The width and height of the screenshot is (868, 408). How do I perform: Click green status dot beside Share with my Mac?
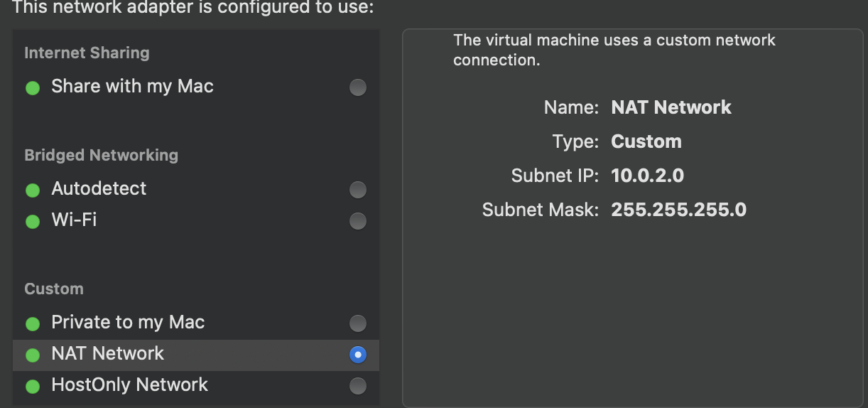(x=33, y=88)
